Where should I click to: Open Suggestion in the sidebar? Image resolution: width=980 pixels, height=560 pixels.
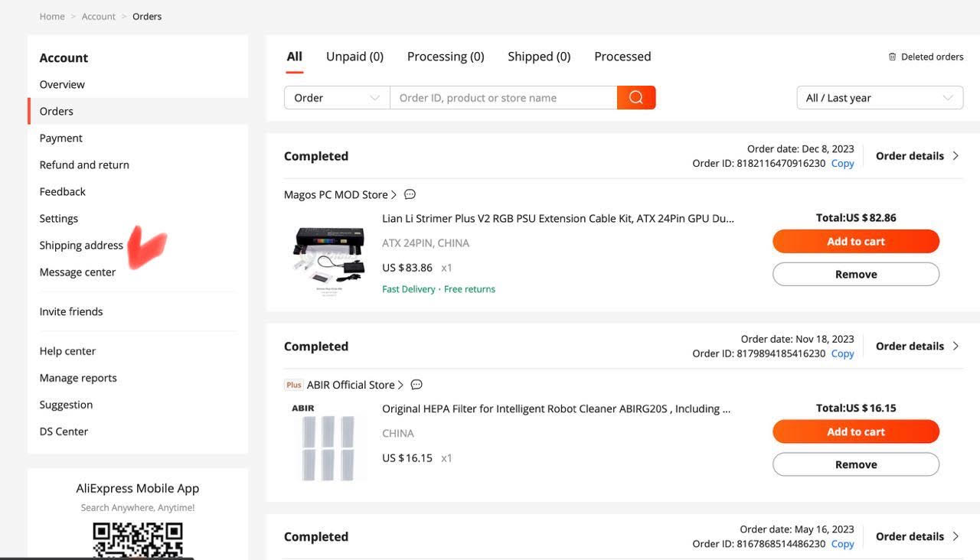pyautogui.click(x=66, y=405)
